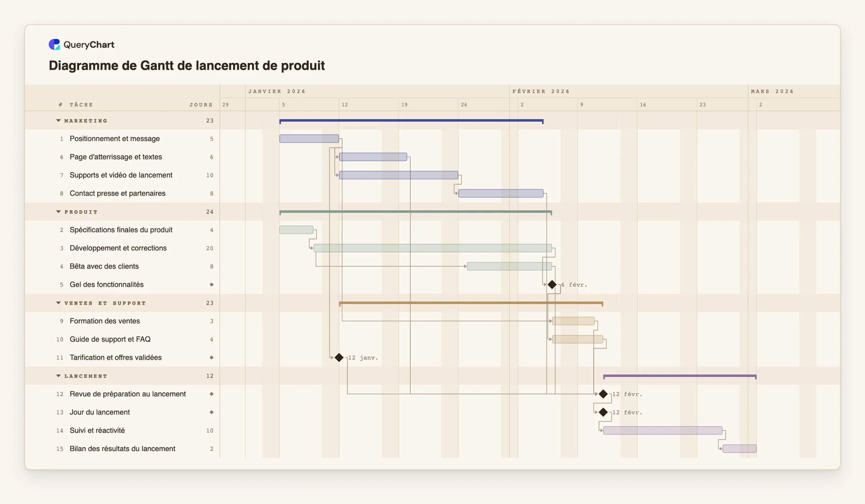
Task: Select the Page d'atterrissage task bar
Action: coord(373,157)
